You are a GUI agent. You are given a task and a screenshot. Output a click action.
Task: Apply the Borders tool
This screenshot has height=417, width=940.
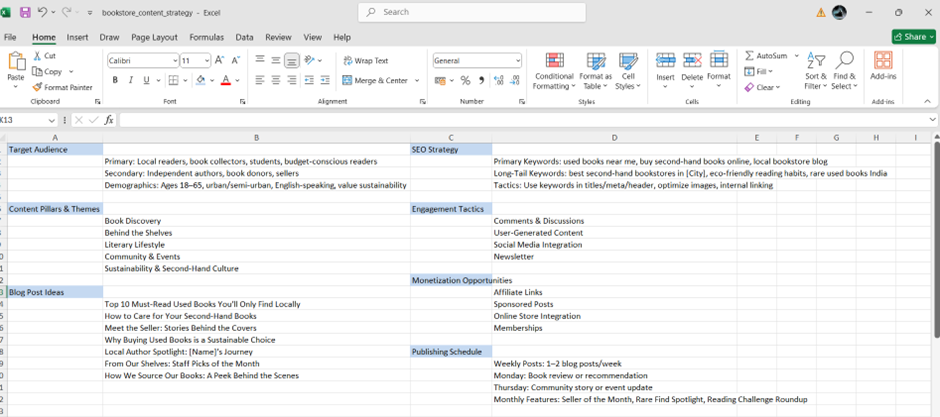click(173, 80)
